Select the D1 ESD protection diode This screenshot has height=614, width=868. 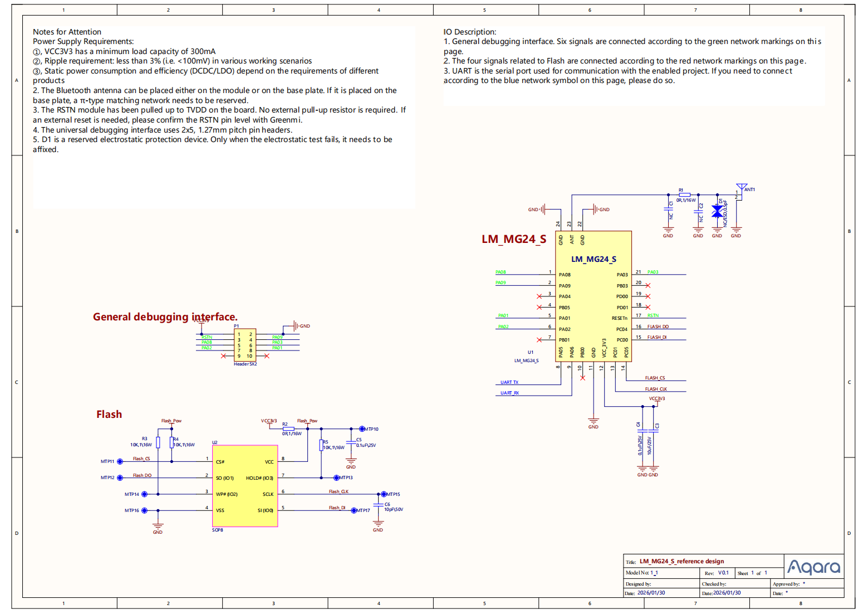click(x=717, y=211)
